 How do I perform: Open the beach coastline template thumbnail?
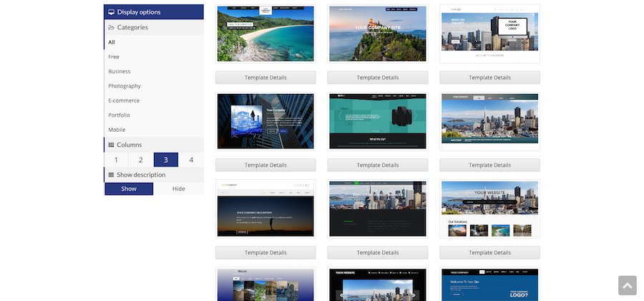tap(265, 34)
